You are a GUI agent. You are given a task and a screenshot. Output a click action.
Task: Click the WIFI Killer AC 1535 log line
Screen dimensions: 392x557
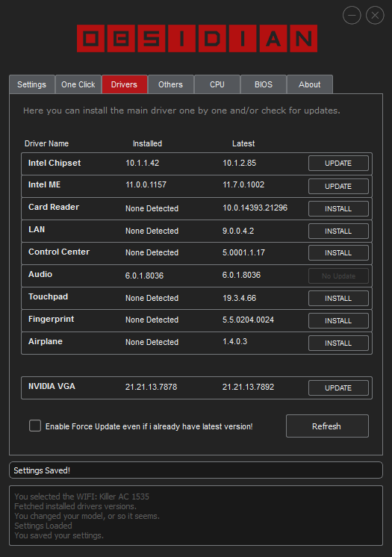[x=81, y=497]
